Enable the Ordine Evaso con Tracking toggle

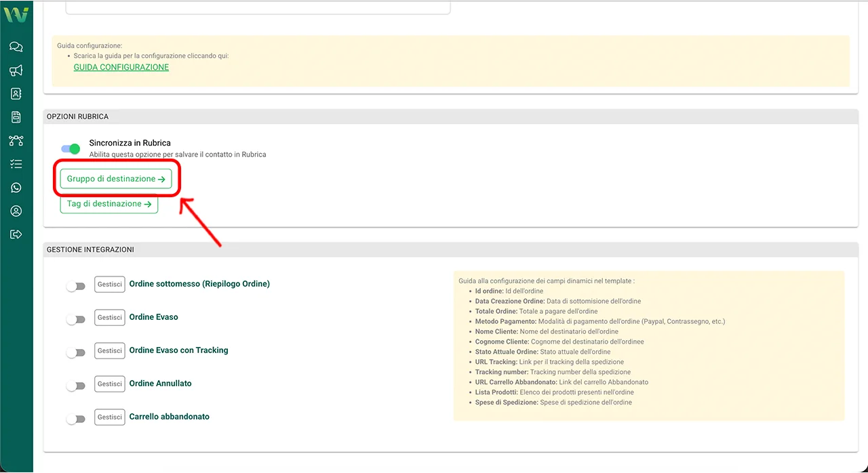point(75,353)
